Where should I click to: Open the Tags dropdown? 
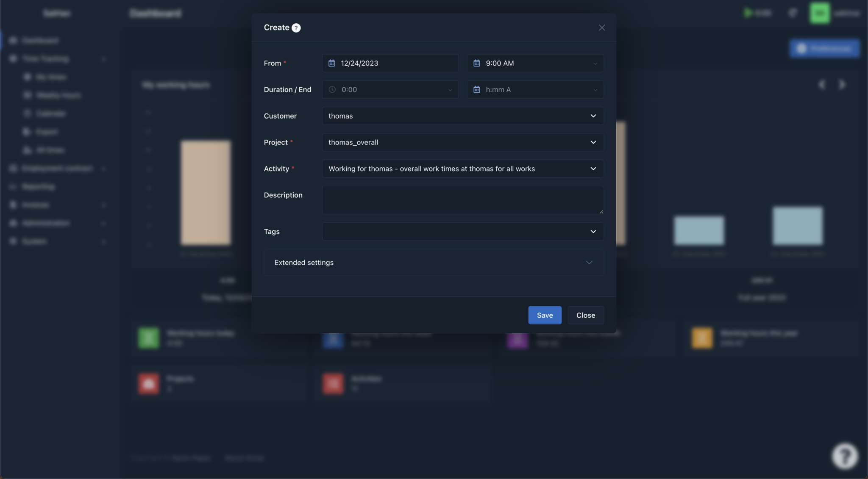point(462,232)
